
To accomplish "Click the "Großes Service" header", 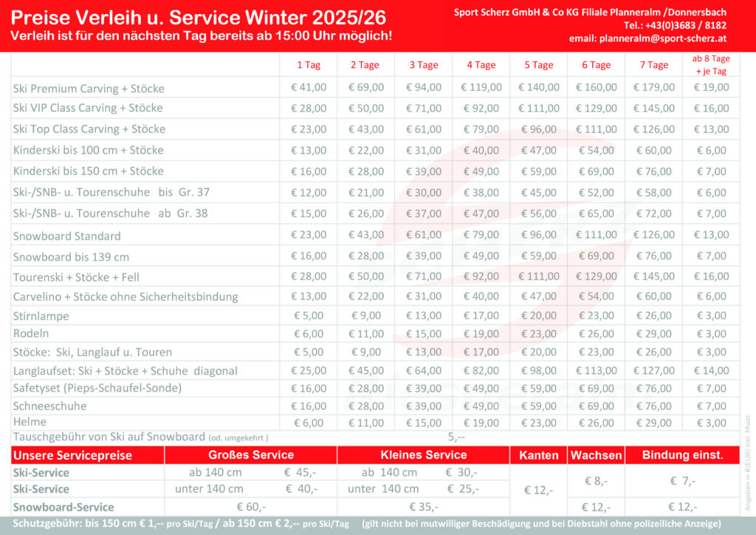I will tap(251, 455).
